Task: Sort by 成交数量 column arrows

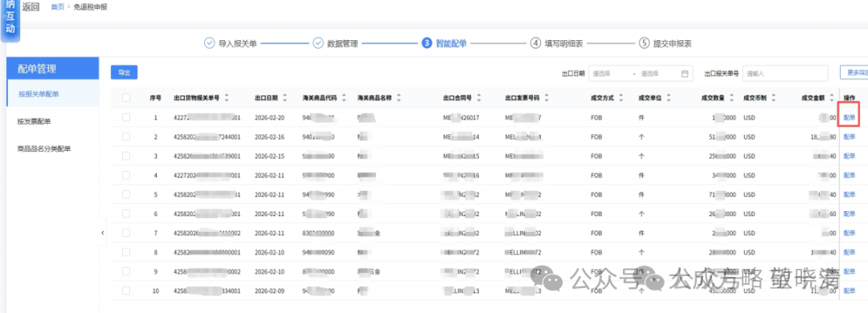Action: point(732,98)
